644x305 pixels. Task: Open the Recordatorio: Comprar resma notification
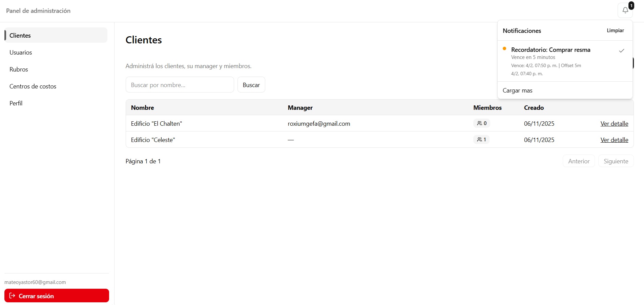point(550,50)
